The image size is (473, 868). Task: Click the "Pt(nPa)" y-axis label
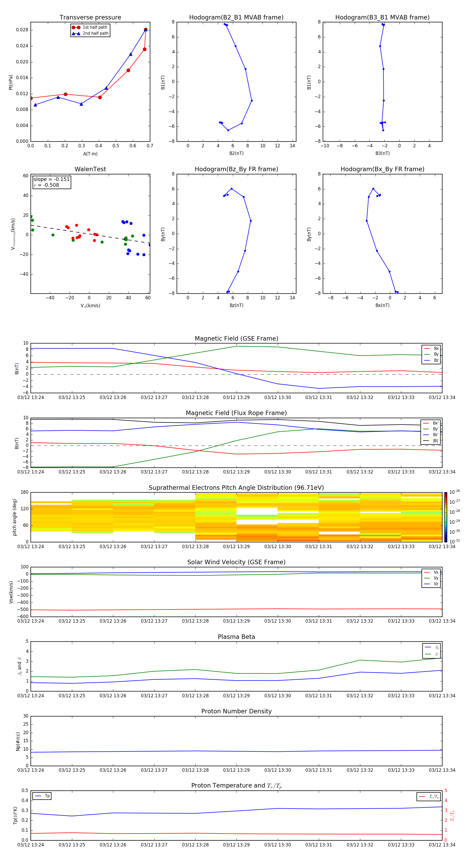coord(11,82)
